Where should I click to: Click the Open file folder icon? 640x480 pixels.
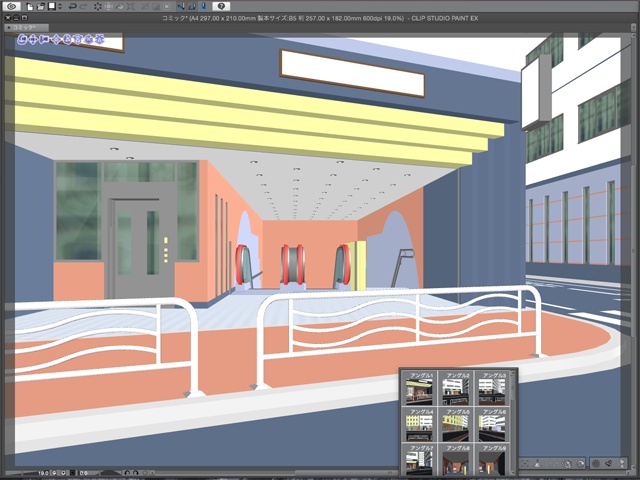39,6
